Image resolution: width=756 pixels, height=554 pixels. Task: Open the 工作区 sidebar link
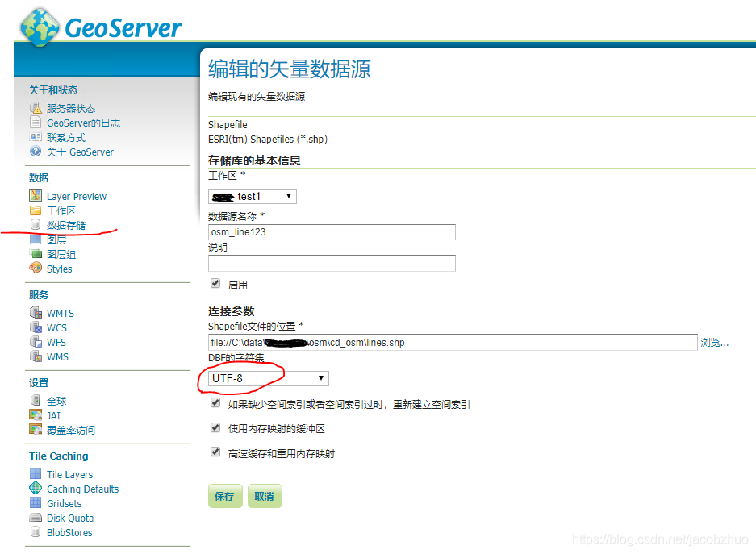click(61, 211)
